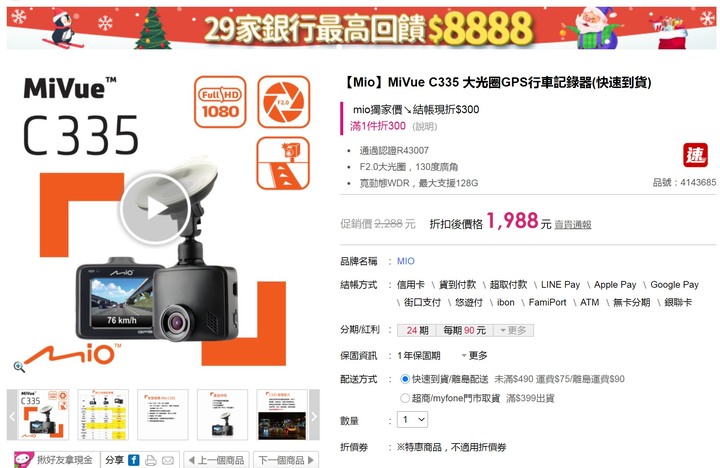Click the email envelope icon
Viewport: 720px width, 468px height.
click(x=168, y=460)
